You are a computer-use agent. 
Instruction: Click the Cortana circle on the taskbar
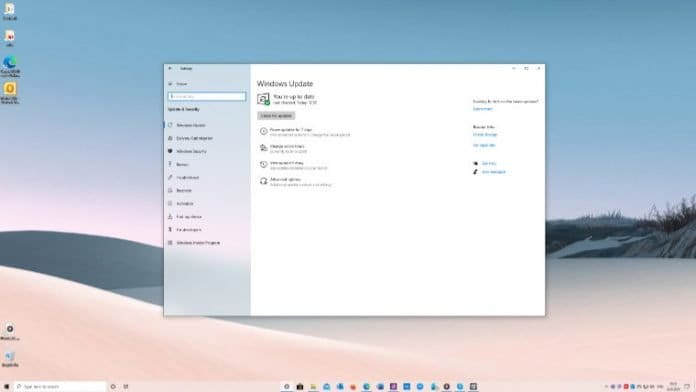tap(113, 387)
